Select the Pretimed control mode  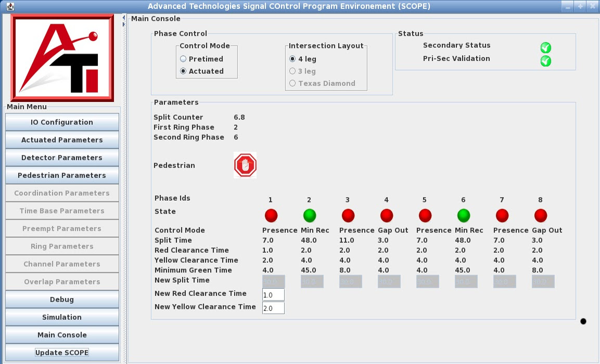(184, 59)
